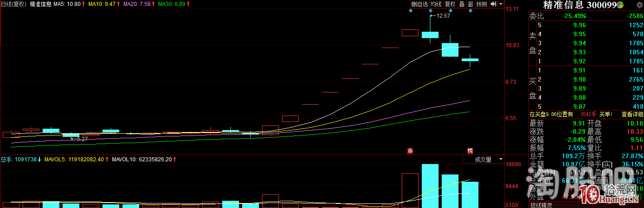Click the 12.67 high price annotation
Image resolution: width=644 pixels, height=208 pixels.
[443, 16]
